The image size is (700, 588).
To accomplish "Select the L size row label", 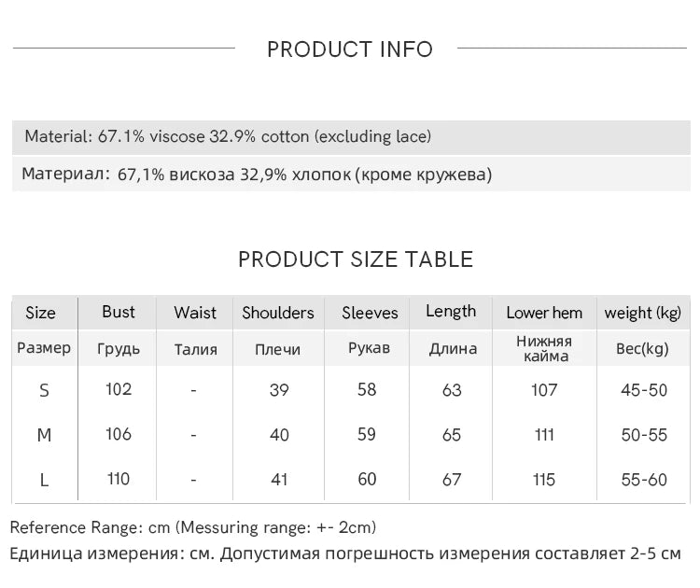I will point(44,480).
